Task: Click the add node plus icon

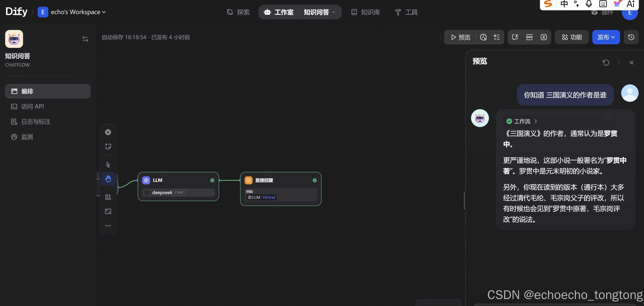Action: coord(108,132)
